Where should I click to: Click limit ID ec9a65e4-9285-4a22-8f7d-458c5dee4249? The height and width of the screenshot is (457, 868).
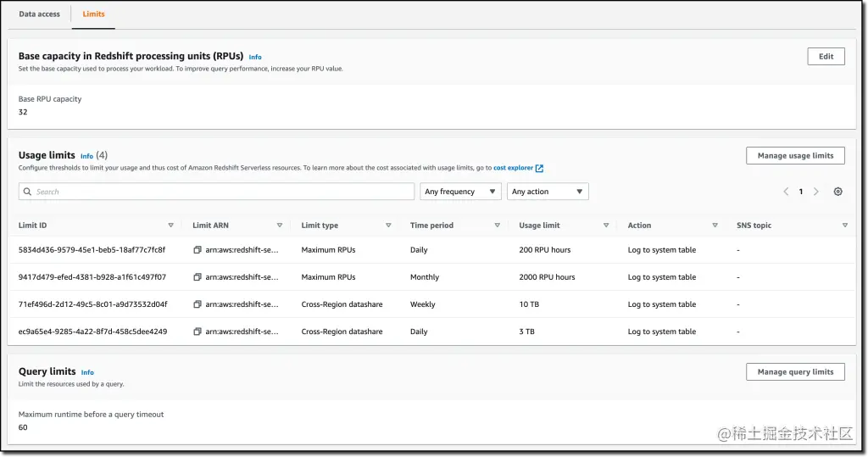pos(92,332)
